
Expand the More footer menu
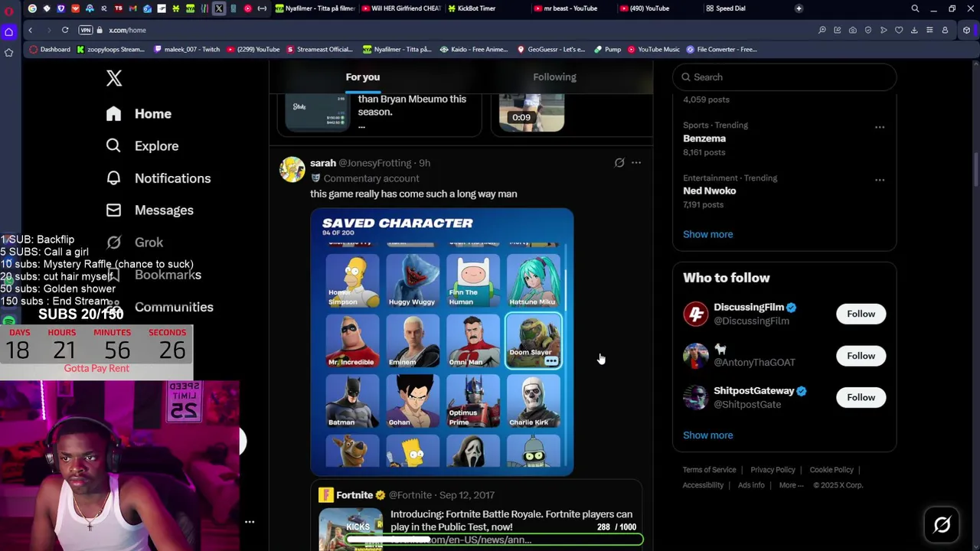click(791, 485)
